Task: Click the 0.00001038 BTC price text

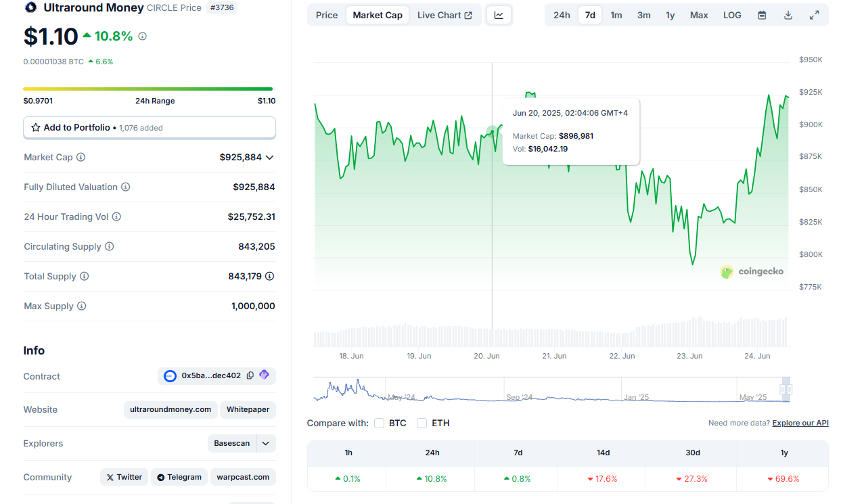Action: click(53, 62)
